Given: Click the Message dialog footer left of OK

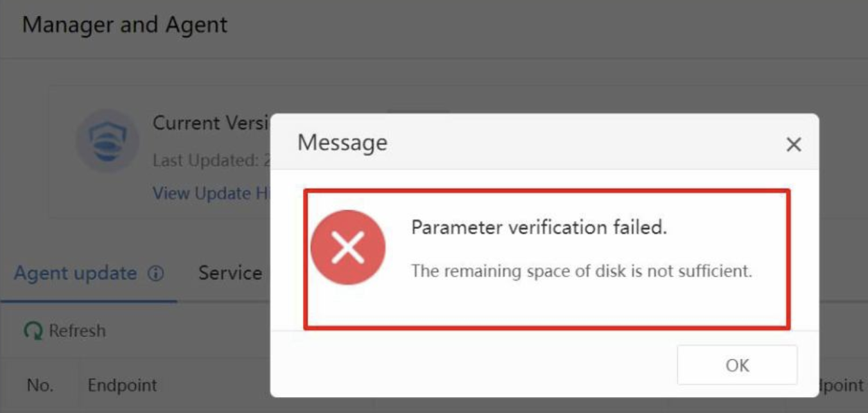Looking at the screenshot, I should (x=471, y=364).
